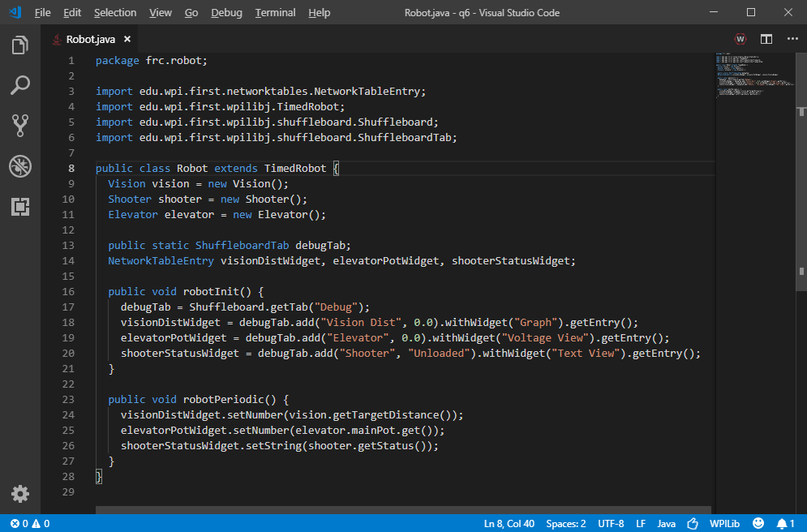Open the Debug view (bug icon)

point(20,166)
